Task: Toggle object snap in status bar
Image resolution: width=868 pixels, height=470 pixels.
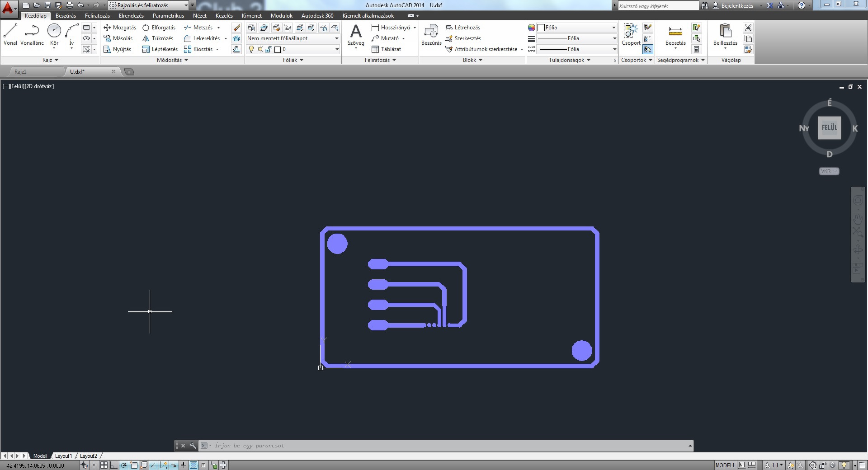Action: (134, 465)
